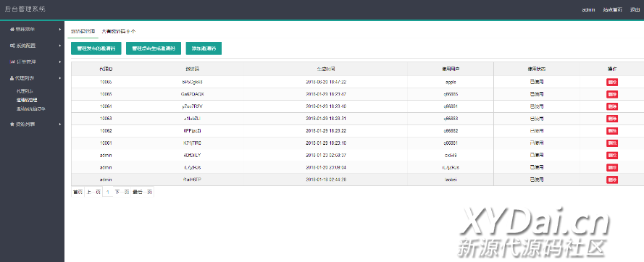The width and height of the screenshot is (644, 262).
Task: Click the timestamp 2018-01-29 18:23:47
Action: click(326, 95)
